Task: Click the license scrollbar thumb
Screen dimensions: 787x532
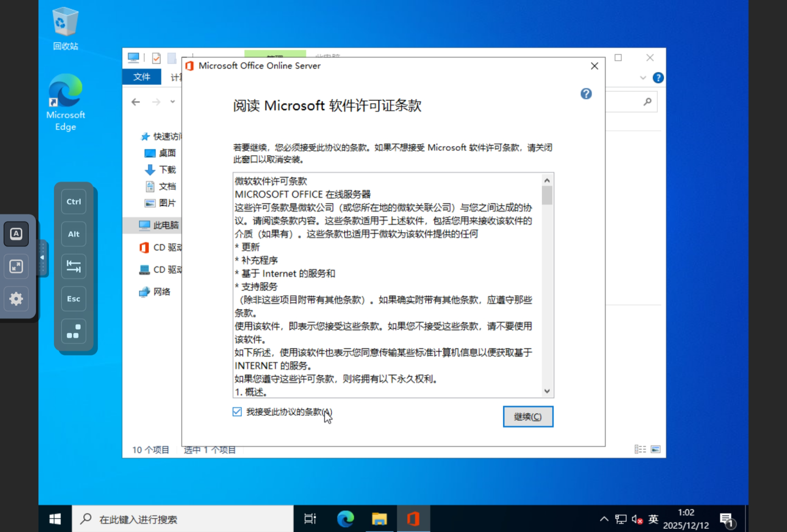Action: (547, 196)
